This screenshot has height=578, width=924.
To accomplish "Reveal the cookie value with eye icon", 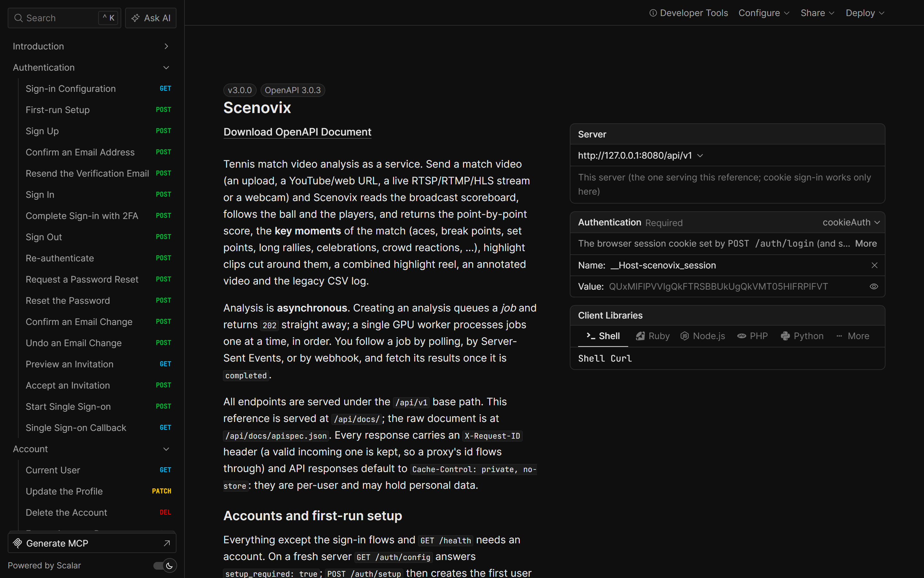I will (x=874, y=287).
